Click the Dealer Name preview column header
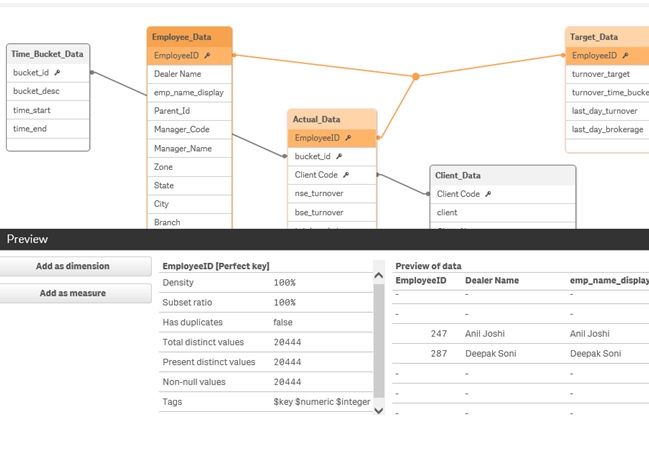649x460 pixels. (x=492, y=281)
